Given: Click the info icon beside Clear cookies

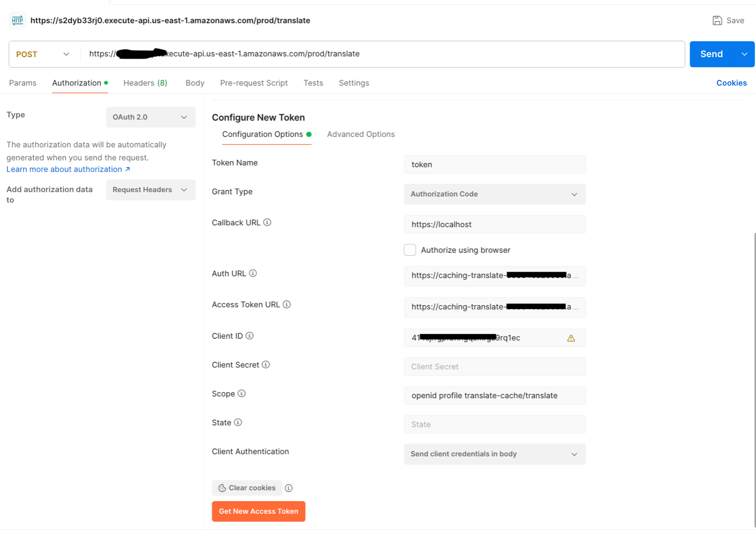Looking at the screenshot, I should (289, 488).
